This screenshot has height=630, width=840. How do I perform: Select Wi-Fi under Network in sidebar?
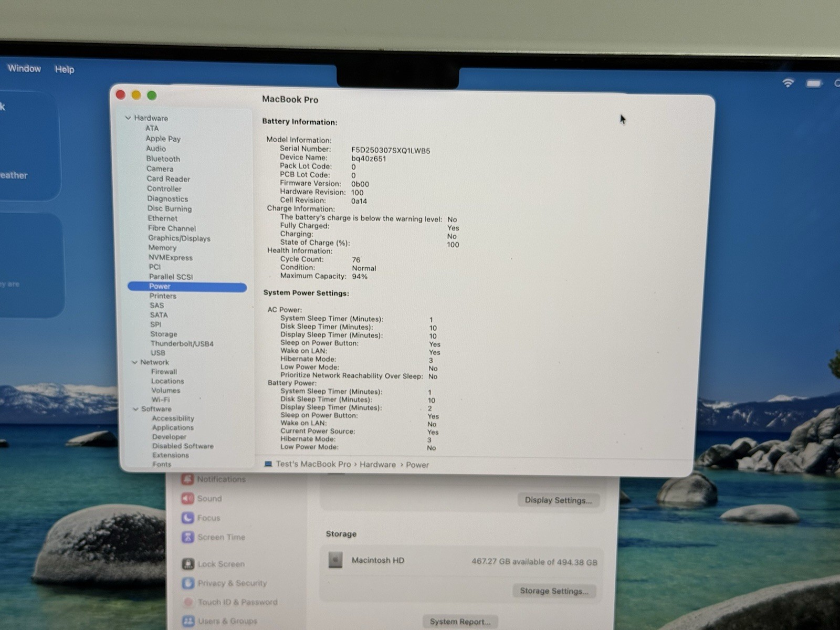coord(161,400)
